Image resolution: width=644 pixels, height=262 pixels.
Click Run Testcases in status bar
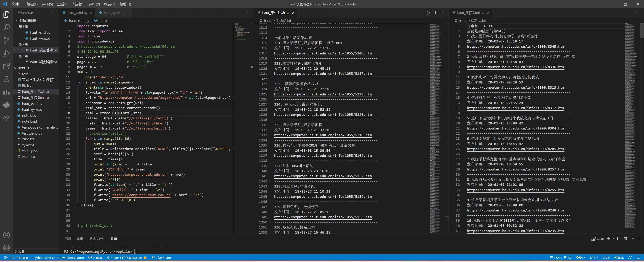[x=16, y=258]
